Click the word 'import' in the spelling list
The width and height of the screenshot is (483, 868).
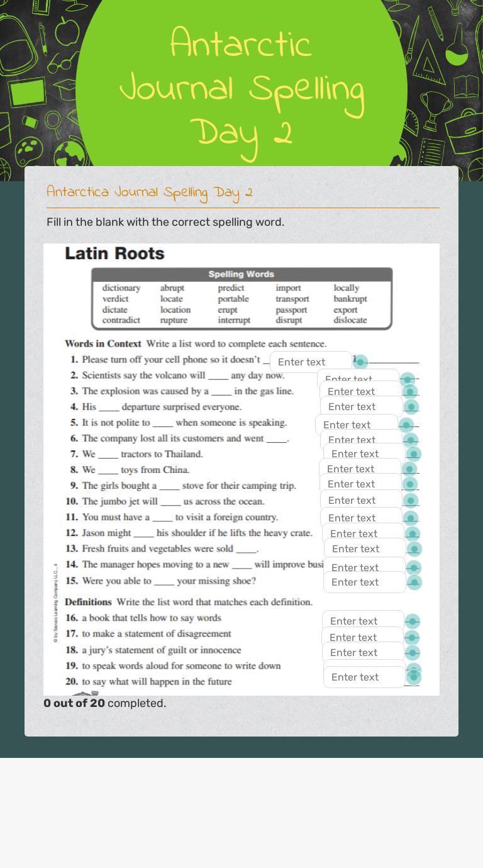pos(288,288)
